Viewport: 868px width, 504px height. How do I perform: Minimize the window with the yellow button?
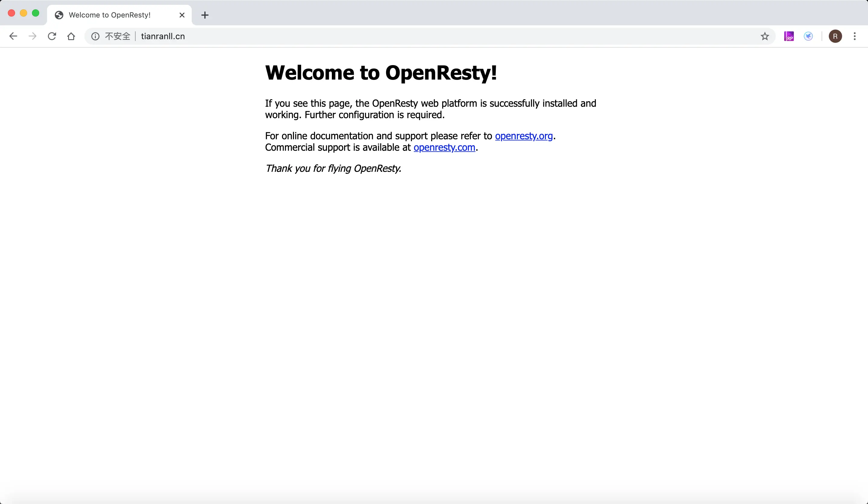tap(24, 13)
